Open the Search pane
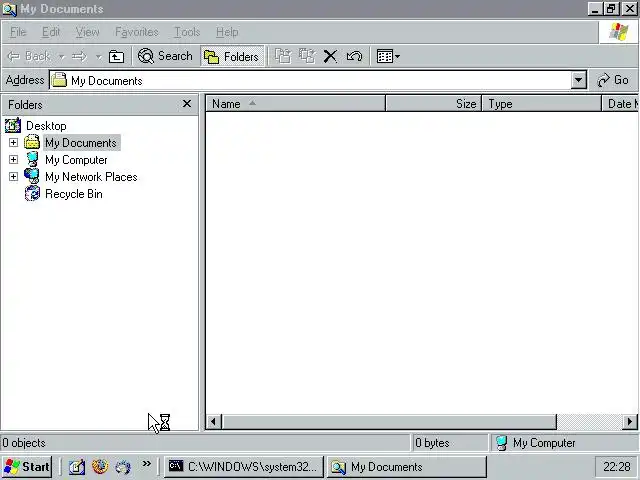The image size is (640, 480). (x=164, y=56)
